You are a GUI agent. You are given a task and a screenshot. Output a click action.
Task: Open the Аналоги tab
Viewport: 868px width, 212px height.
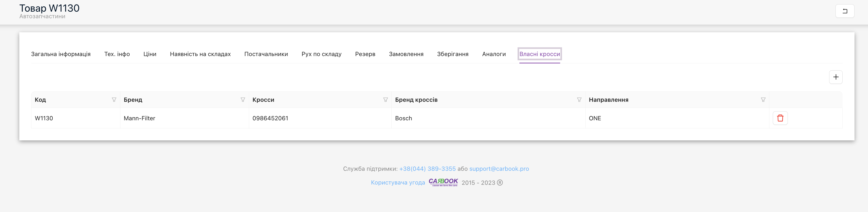point(494,54)
